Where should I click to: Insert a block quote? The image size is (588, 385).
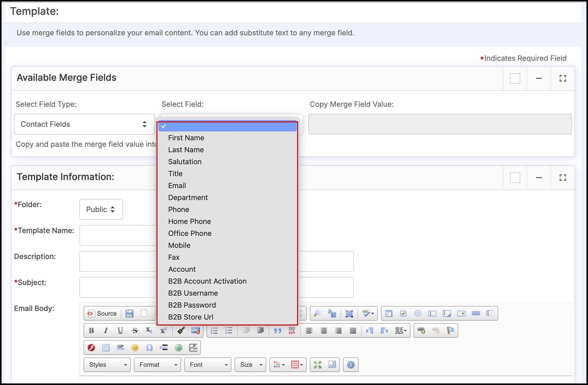click(x=277, y=330)
